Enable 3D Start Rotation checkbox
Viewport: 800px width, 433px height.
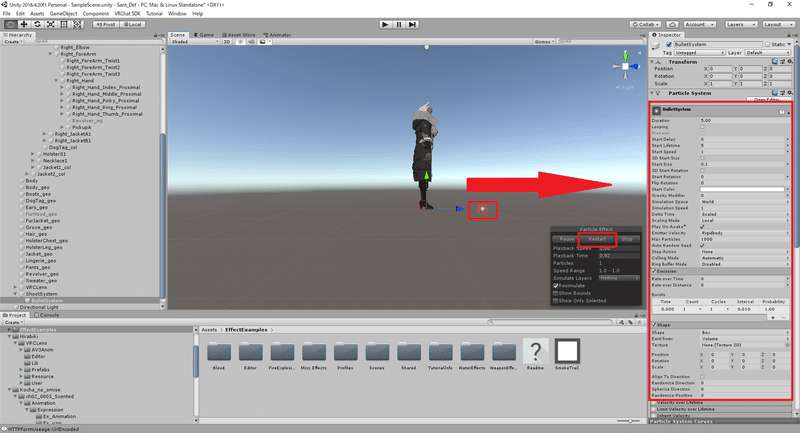point(703,170)
